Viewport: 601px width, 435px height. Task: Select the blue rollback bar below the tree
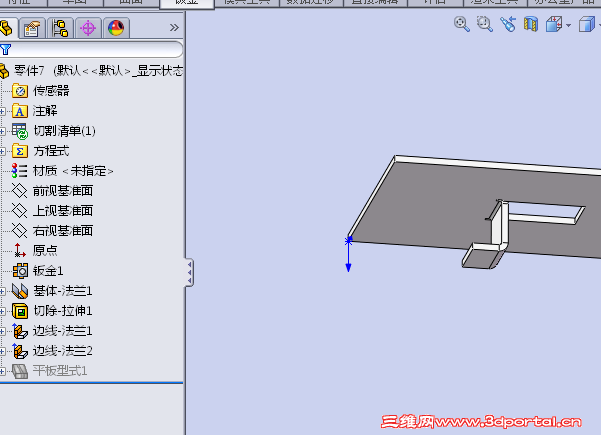point(92,382)
